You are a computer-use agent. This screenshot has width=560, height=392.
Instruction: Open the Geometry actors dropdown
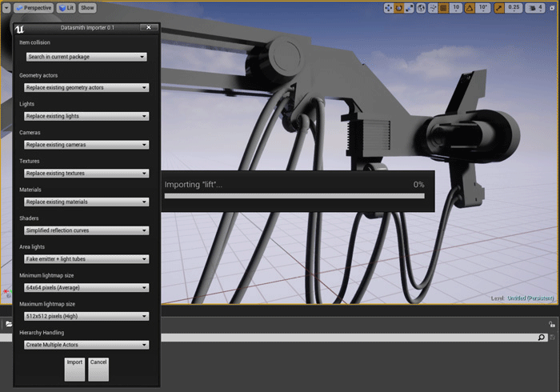[86, 87]
